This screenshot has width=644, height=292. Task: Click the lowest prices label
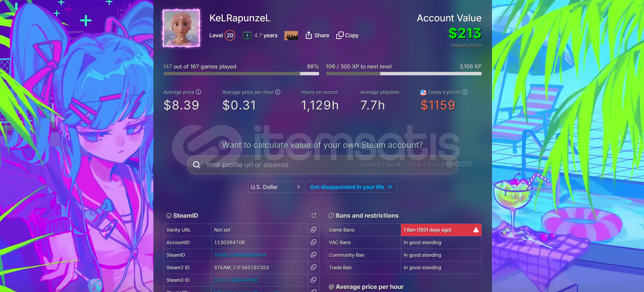pos(467,45)
